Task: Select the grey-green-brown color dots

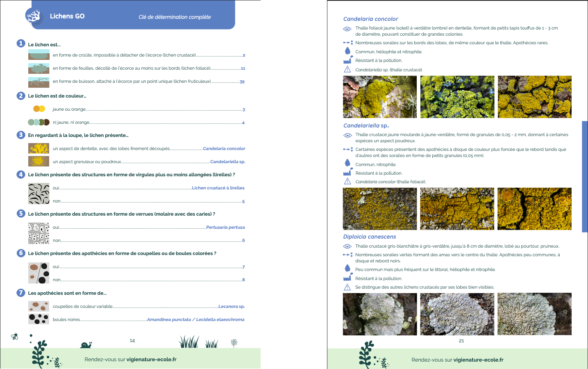Action: (39, 122)
